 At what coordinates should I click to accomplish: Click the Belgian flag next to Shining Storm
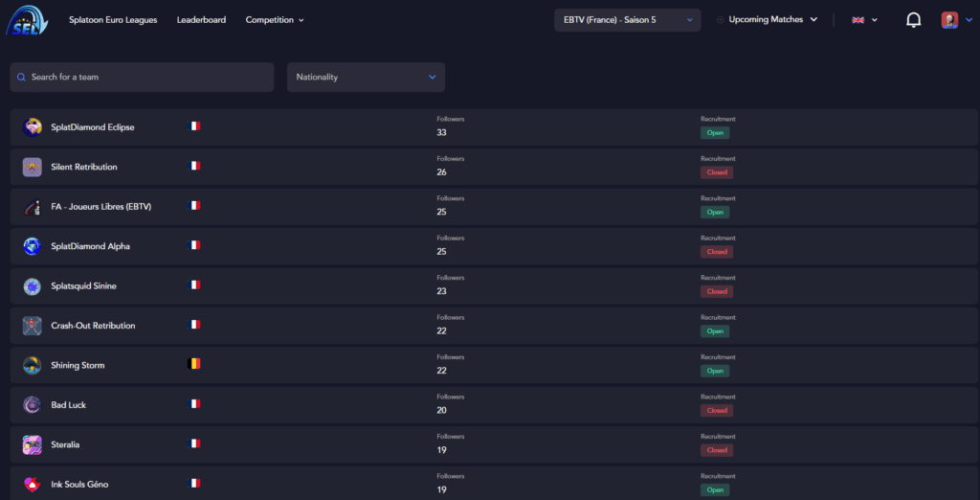point(193,364)
